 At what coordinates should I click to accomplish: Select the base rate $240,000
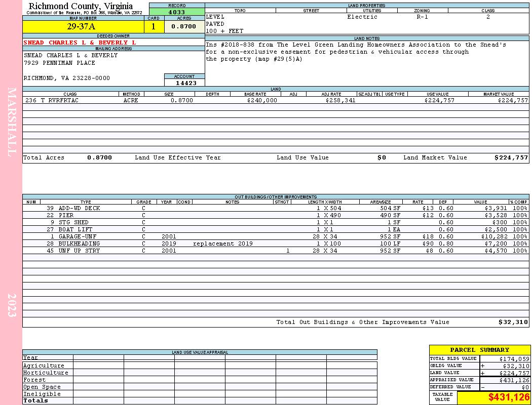(x=262, y=100)
